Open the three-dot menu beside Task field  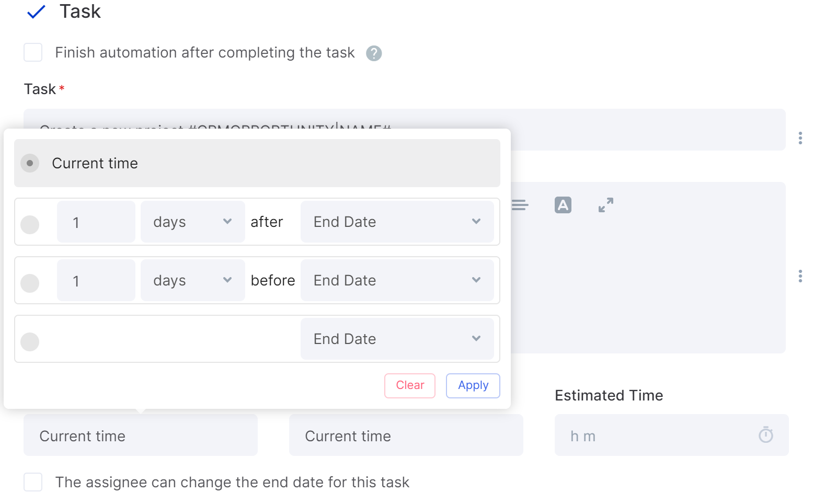click(x=800, y=138)
